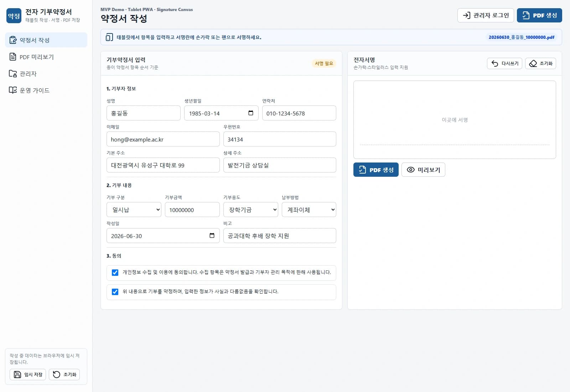This screenshot has width=570, height=392.
Task: Open the calendar picker in 작성일 field
Action: tap(212, 236)
